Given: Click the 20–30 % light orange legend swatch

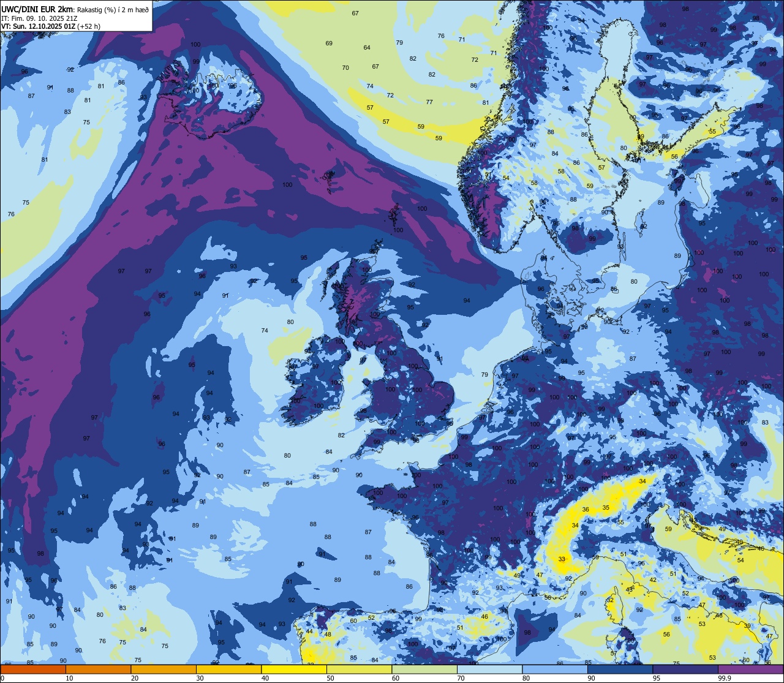Looking at the screenshot, I should (164, 670).
